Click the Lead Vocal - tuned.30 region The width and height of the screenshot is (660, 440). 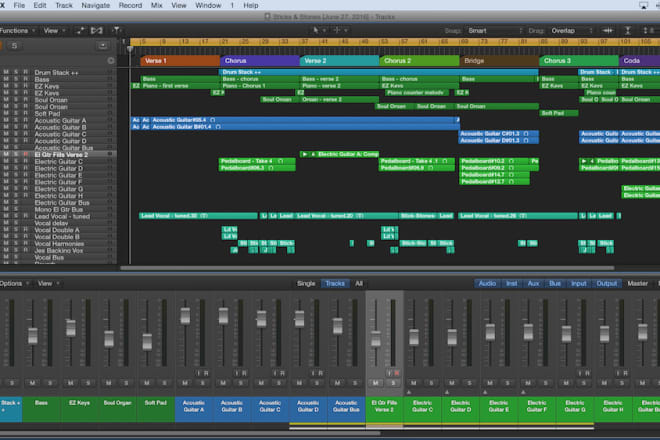[198, 216]
